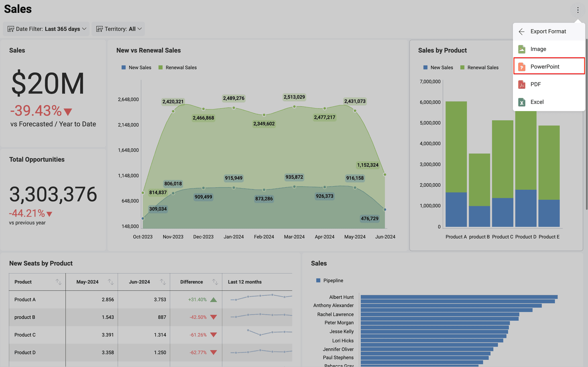
Task: Open the Date Filter dropdown chevron
Action: [84, 29]
